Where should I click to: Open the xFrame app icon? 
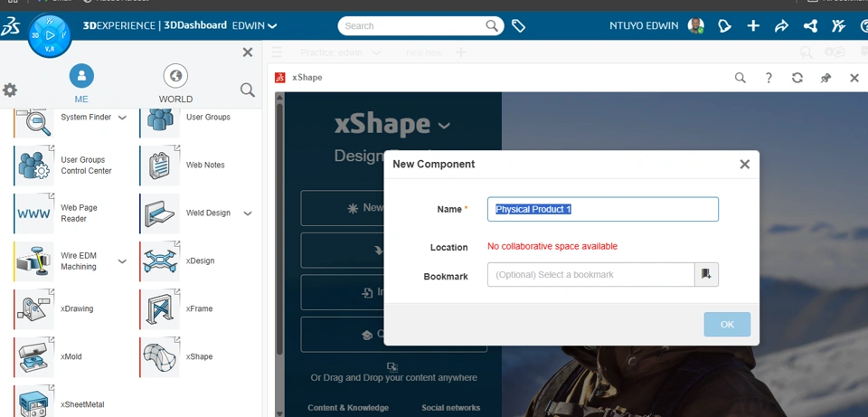click(x=159, y=309)
